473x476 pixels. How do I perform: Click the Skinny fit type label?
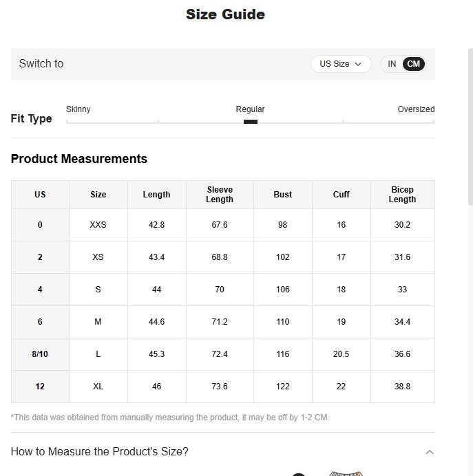tap(78, 109)
